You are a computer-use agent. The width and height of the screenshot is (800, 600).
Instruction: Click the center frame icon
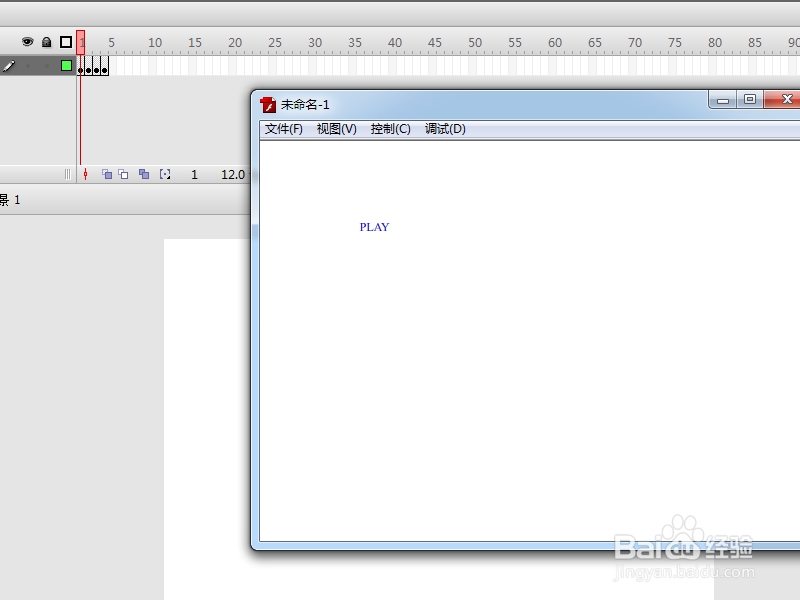click(86, 174)
